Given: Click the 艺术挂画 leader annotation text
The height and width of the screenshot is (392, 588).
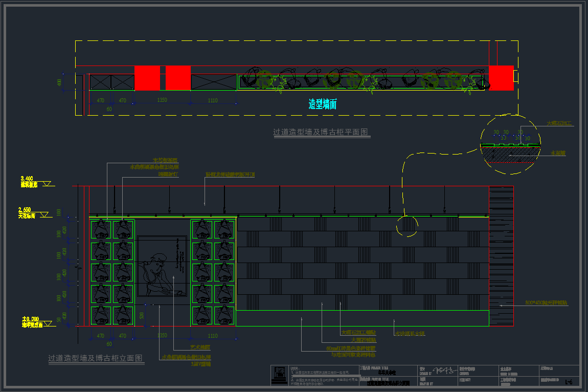Looking at the screenshot, I should 200,347.
